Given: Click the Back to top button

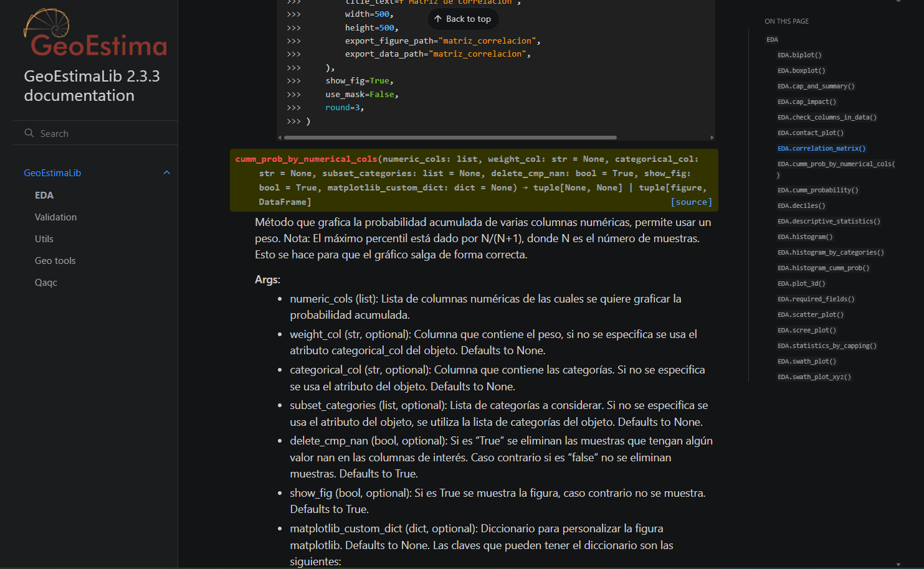Looking at the screenshot, I should pyautogui.click(x=463, y=19).
